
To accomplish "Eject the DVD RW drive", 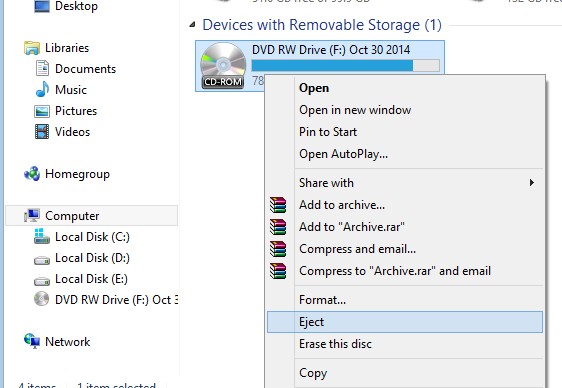I will 405,322.
